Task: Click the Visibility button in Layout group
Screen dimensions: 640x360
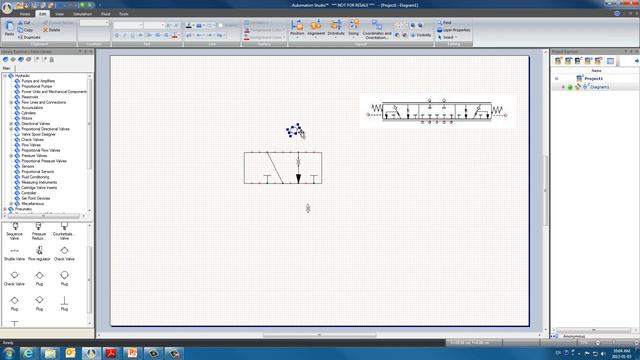Action: [420, 35]
